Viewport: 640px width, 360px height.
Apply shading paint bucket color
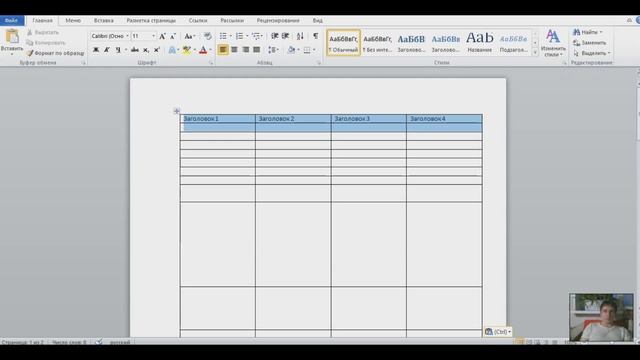pyautogui.click(x=291, y=50)
